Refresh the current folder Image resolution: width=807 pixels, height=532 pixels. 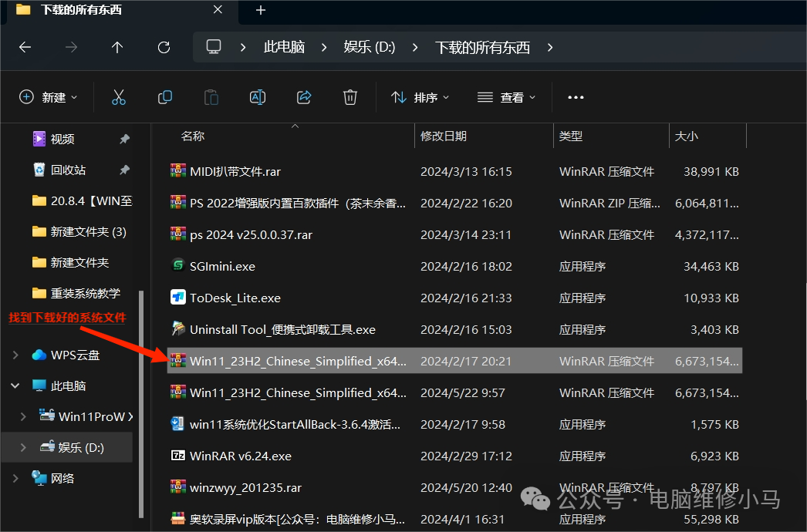click(x=164, y=47)
